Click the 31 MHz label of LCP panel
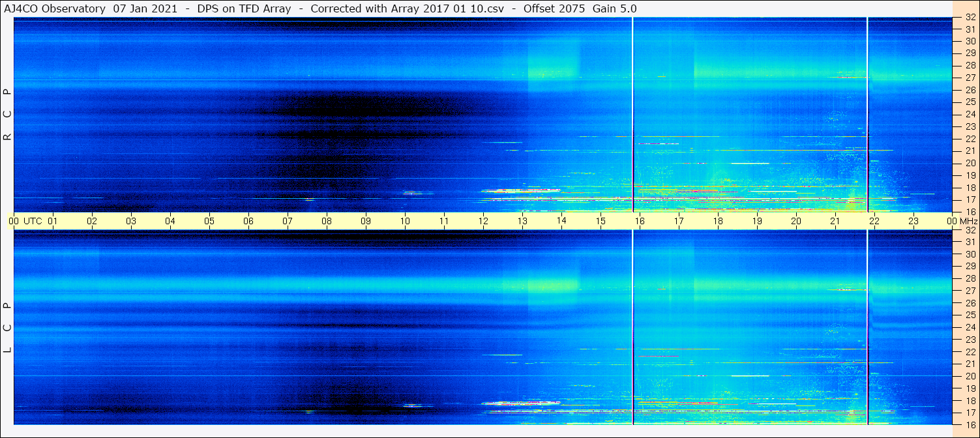The height and width of the screenshot is (438, 980). point(970,242)
